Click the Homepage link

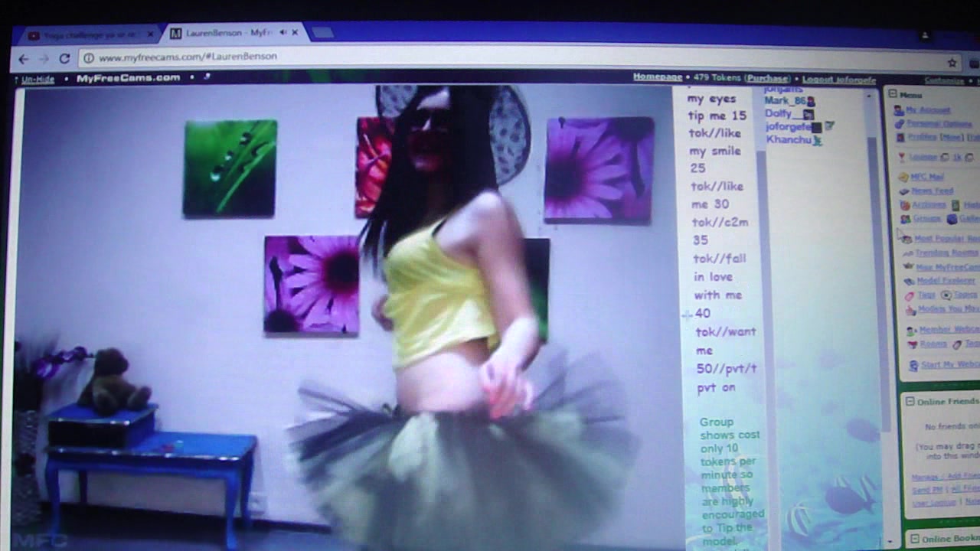pyautogui.click(x=657, y=77)
